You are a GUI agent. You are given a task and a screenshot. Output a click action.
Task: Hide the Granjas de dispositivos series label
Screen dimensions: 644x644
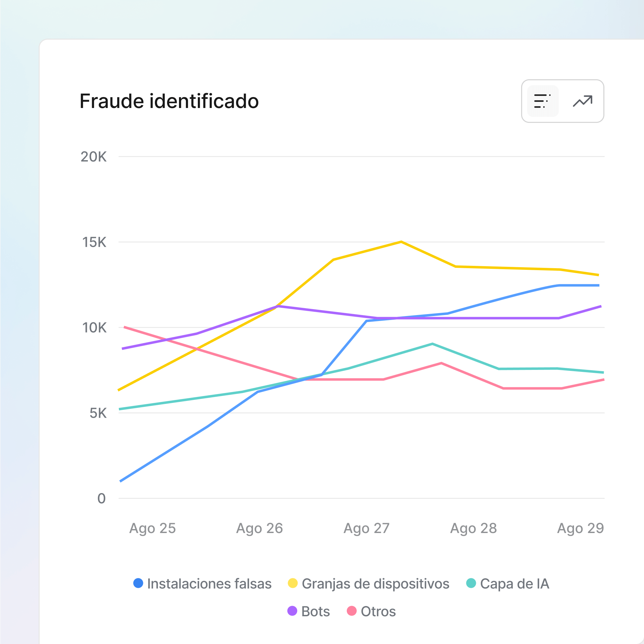tap(375, 584)
